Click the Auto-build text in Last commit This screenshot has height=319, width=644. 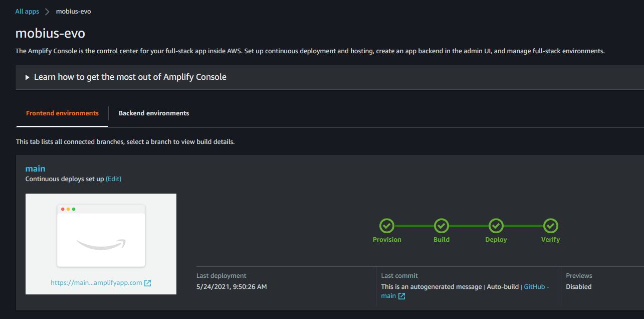pyautogui.click(x=503, y=287)
